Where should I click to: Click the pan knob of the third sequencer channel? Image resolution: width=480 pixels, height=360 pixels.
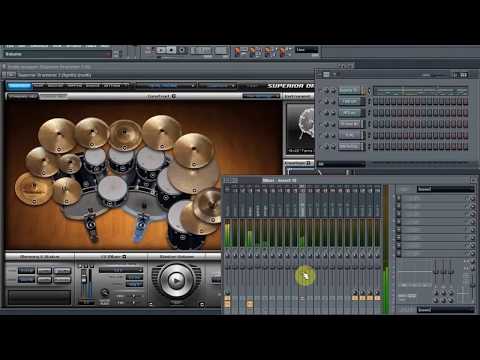click(x=327, y=113)
